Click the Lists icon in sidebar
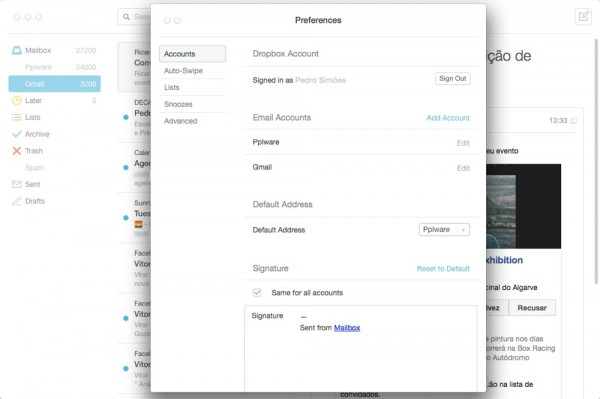Image resolution: width=600 pixels, height=399 pixels. [x=16, y=117]
